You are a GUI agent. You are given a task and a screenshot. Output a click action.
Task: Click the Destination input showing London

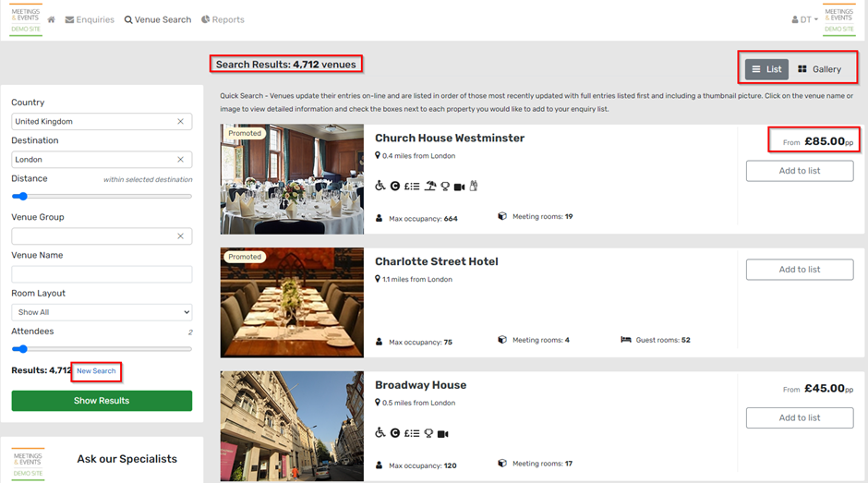coord(102,160)
